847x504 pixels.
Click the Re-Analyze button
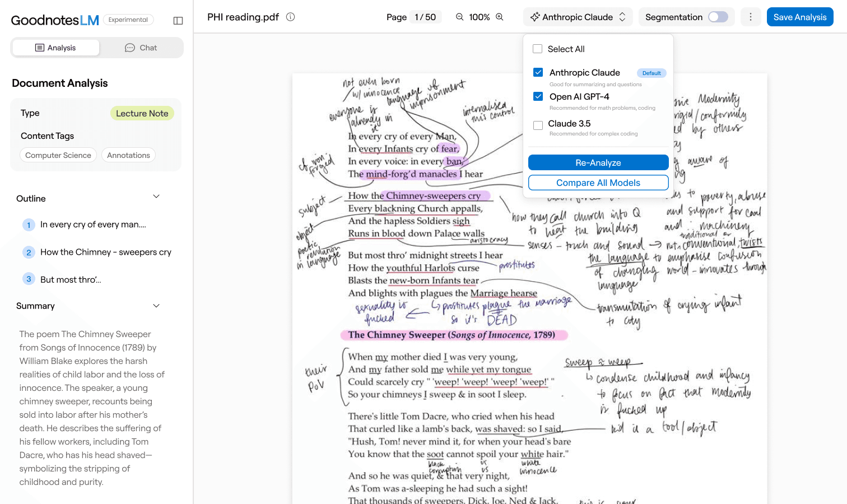598,162
